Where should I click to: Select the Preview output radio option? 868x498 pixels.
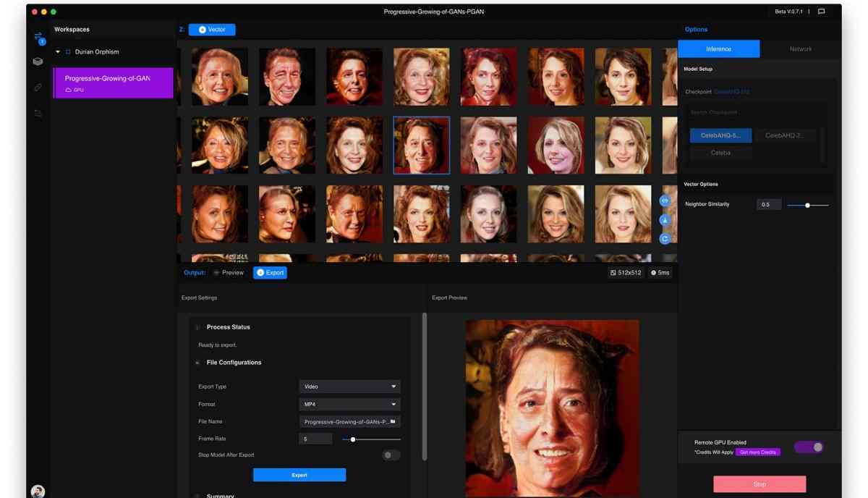pyautogui.click(x=229, y=273)
